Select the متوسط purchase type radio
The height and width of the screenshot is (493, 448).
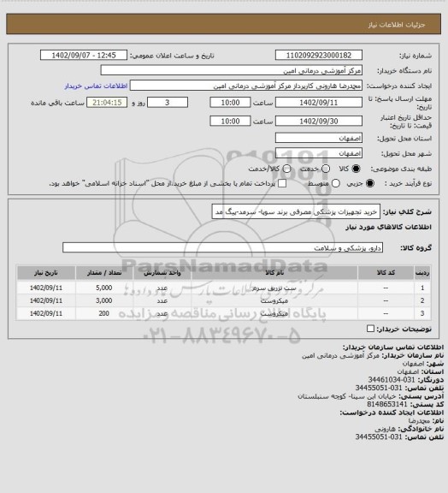[x=336, y=183]
